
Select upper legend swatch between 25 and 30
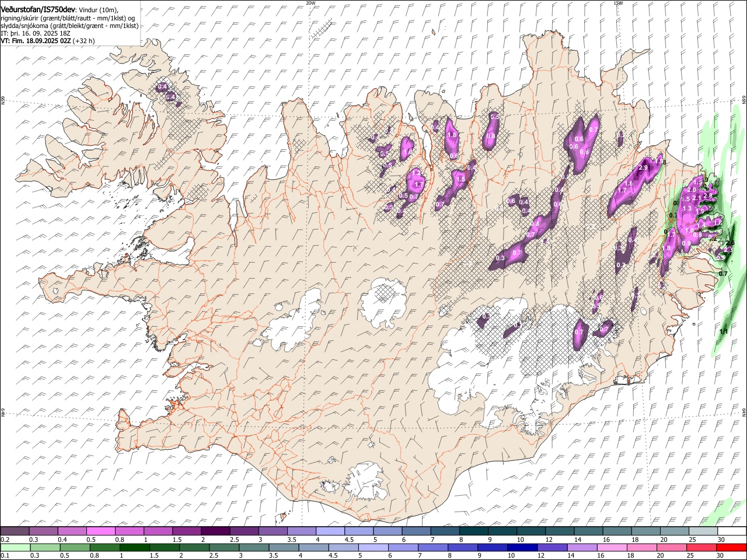pyautogui.click(x=703, y=531)
